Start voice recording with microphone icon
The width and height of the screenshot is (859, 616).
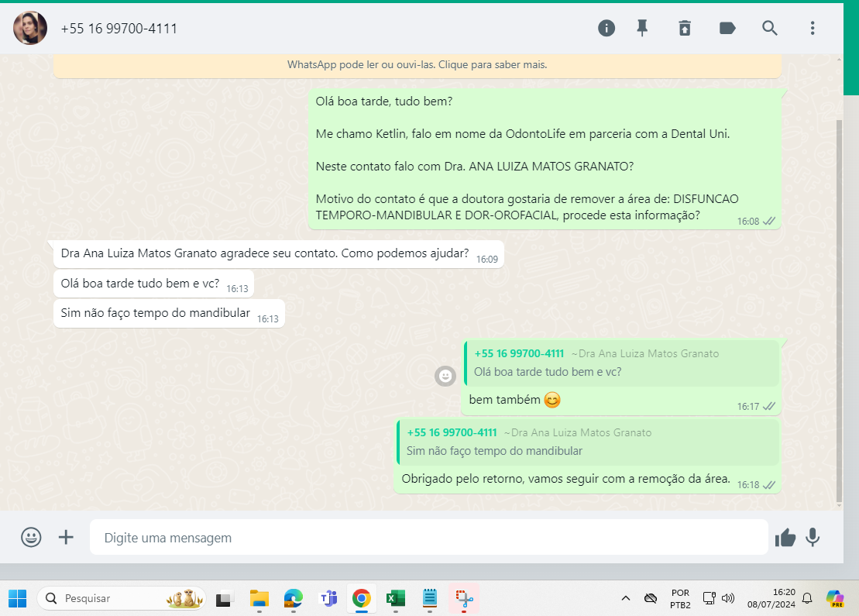[813, 538]
